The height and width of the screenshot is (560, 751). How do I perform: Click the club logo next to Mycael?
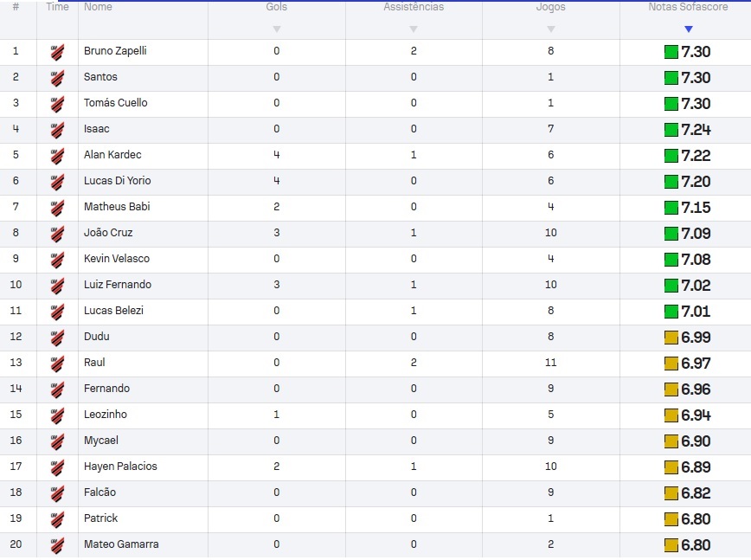point(57,441)
